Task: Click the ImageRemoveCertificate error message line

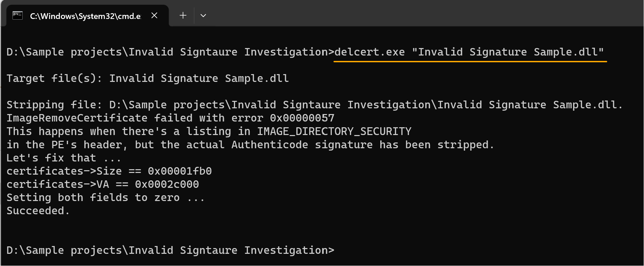Action: 170,117
